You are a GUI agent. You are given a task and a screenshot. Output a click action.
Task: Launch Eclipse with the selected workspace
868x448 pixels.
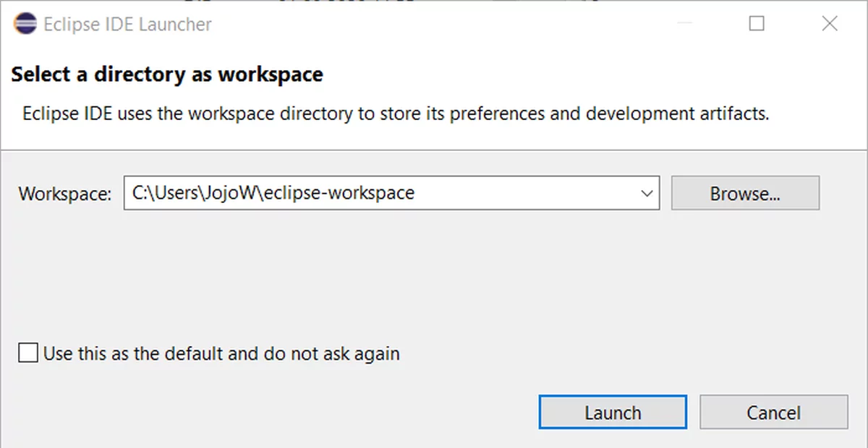(612, 413)
